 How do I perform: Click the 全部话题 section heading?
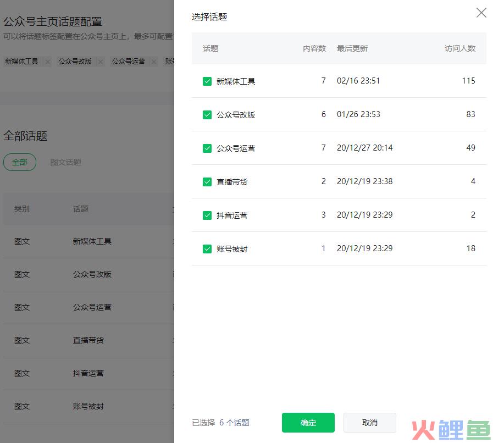(x=25, y=136)
